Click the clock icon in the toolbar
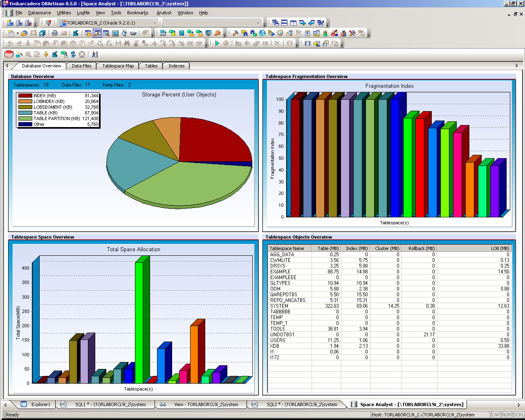This screenshot has height=420, width=525. pos(280,33)
